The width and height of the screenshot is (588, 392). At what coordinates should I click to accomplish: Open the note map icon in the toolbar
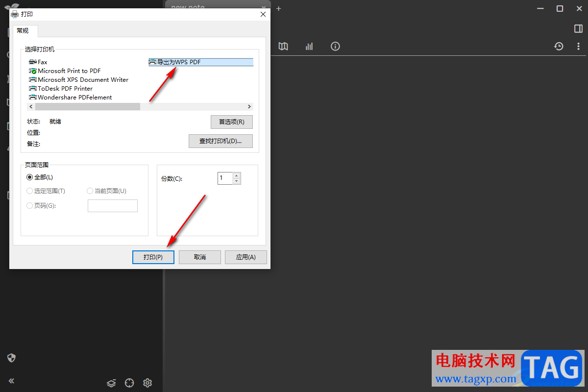283,46
